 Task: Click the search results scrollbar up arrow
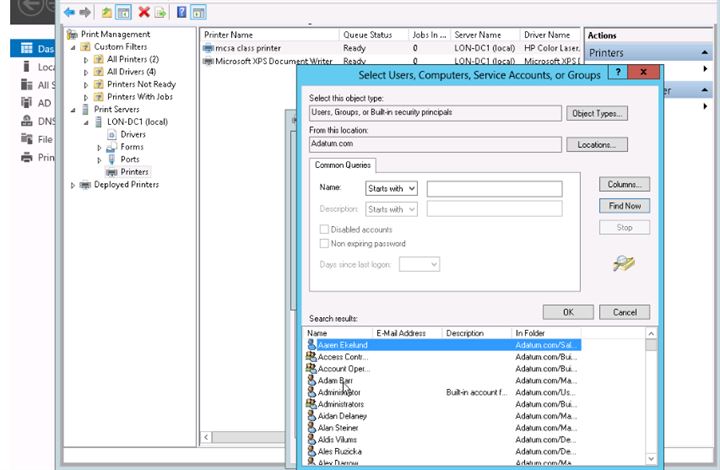[x=651, y=333]
